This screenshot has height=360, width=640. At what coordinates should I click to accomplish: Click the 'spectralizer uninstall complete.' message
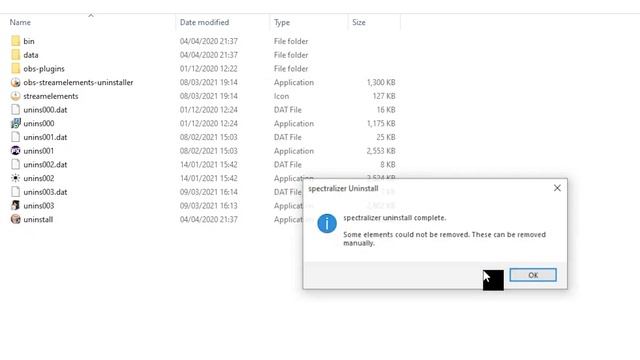click(x=395, y=218)
